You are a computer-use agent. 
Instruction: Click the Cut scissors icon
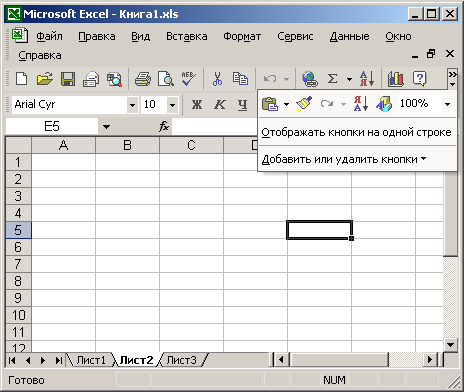tap(217, 79)
